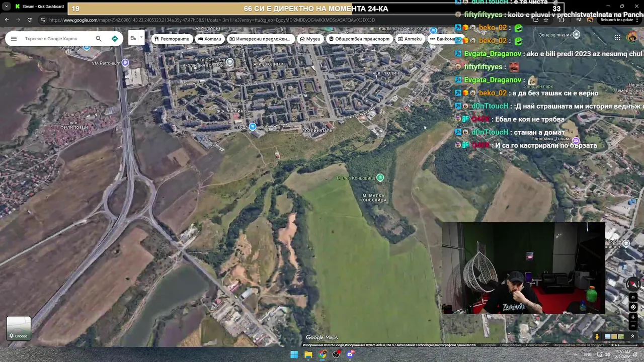Click the Windows Start button on taskbar
The height and width of the screenshot is (362, 644).
coord(294,354)
